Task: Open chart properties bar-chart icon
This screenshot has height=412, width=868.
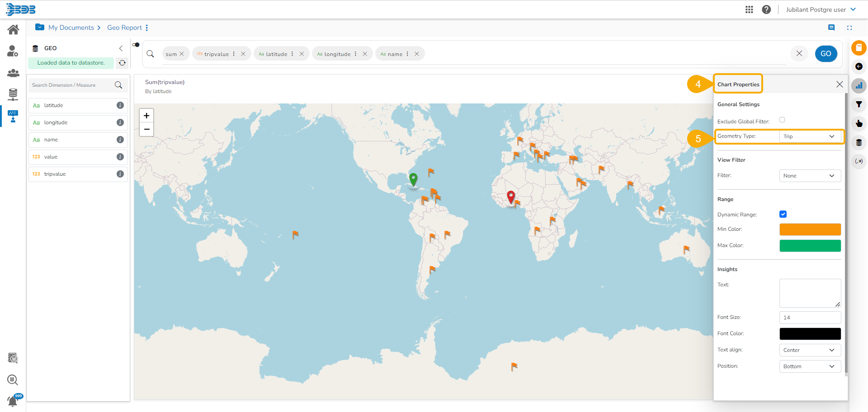Action: 859,85
